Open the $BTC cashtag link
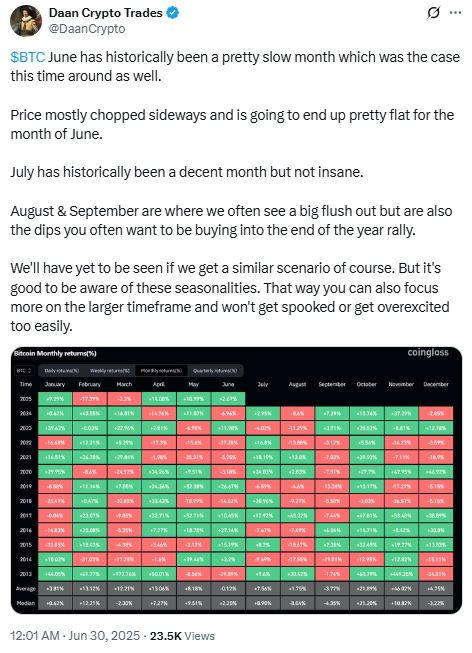This screenshot has height=653, width=472. pos(27,57)
